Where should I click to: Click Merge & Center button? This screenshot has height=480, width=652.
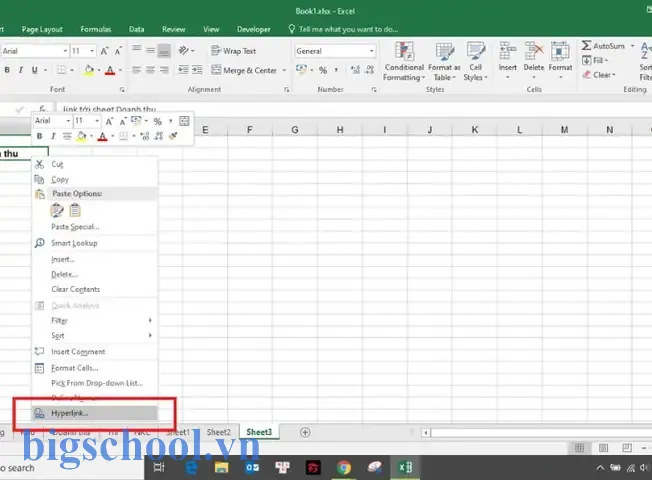click(x=244, y=70)
